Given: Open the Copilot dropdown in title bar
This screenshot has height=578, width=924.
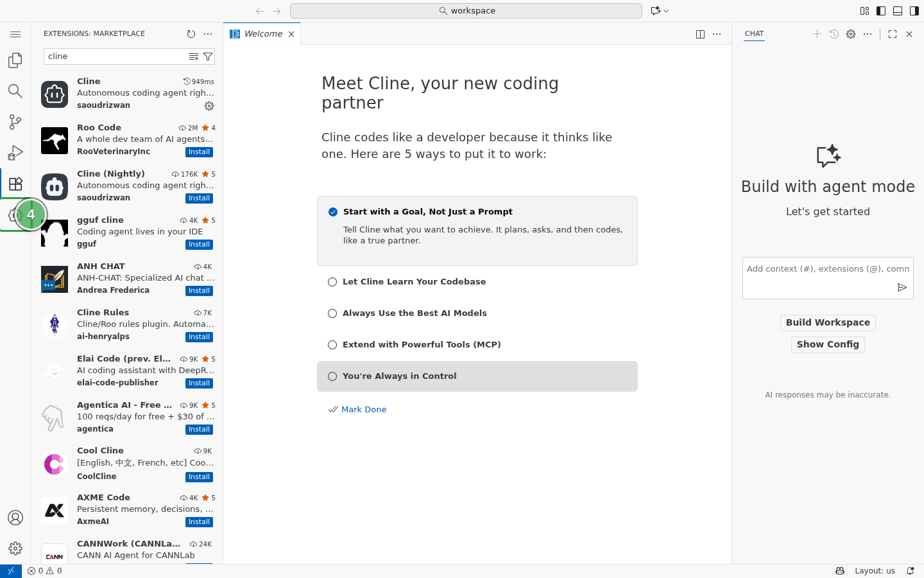Looking at the screenshot, I should 660,11.
